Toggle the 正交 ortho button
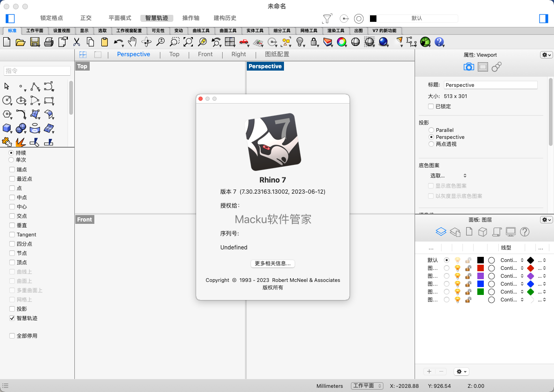554x392 pixels. [x=86, y=18]
